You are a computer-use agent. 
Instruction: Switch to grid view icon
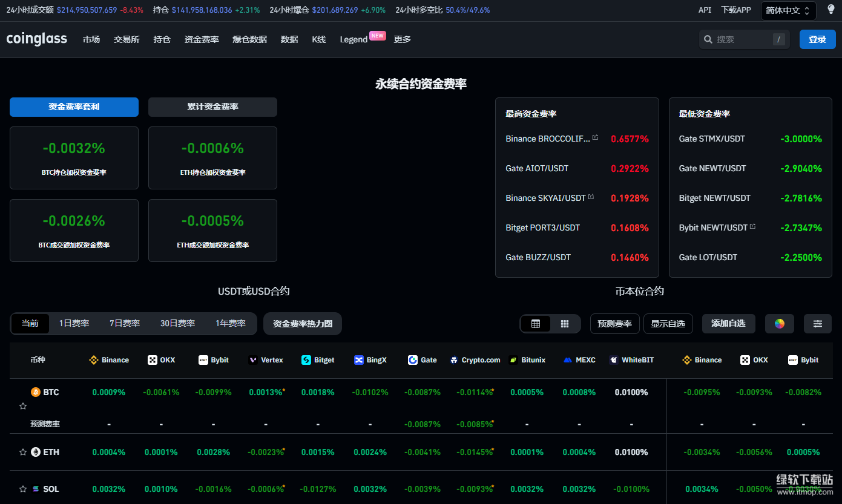565,324
